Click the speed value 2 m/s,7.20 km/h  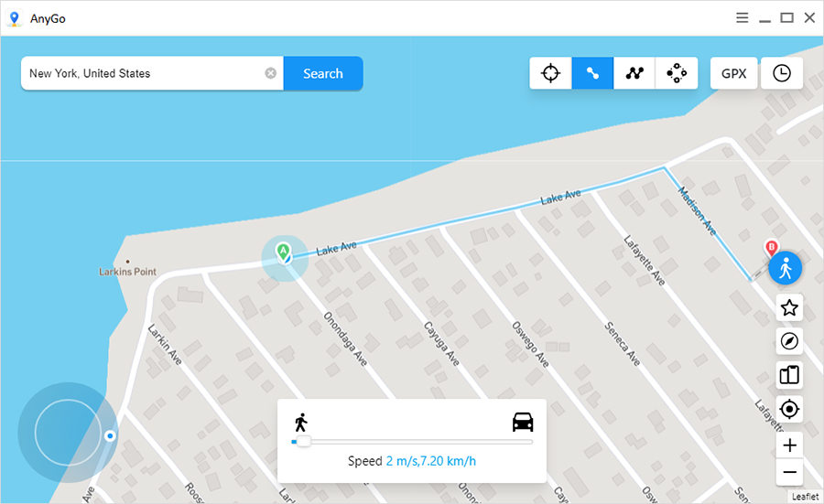431,461
